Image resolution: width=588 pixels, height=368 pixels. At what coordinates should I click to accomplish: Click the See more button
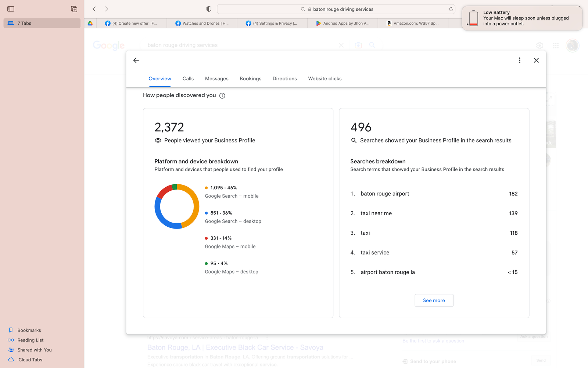[x=434, y=300]
